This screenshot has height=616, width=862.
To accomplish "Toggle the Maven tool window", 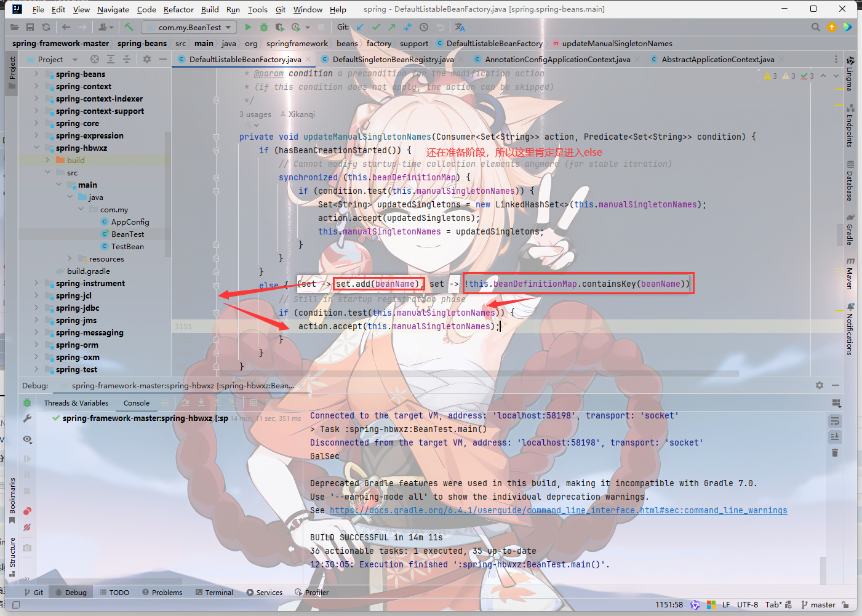I will [x=850, y=273].
